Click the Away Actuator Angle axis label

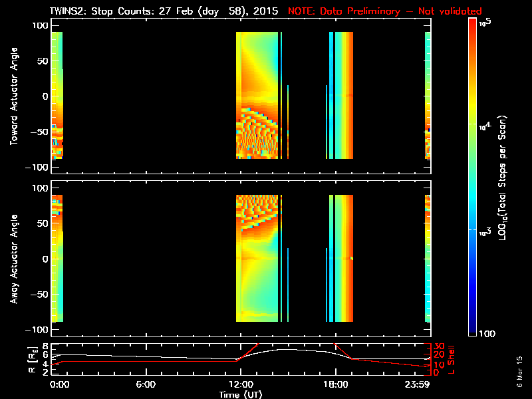point(13,259)
